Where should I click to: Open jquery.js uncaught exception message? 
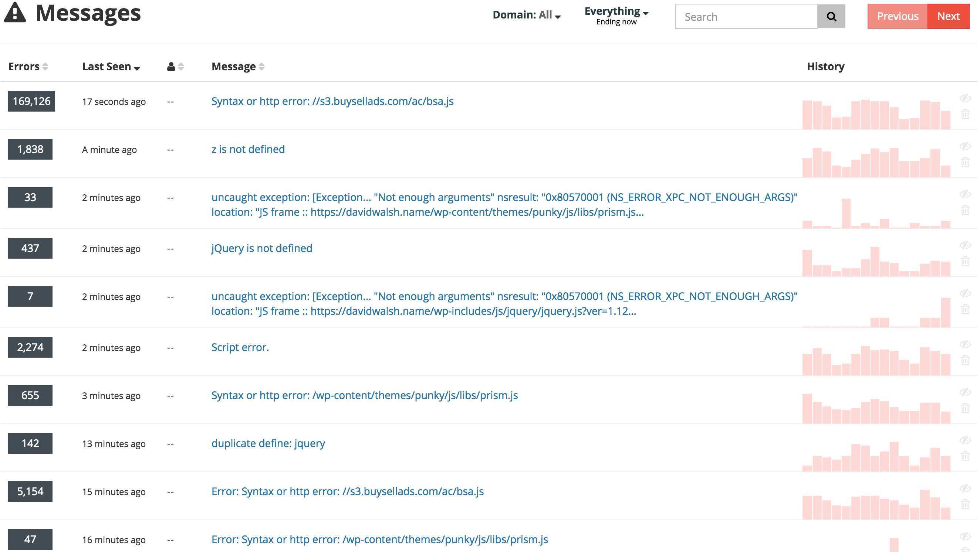coord(504,303)
